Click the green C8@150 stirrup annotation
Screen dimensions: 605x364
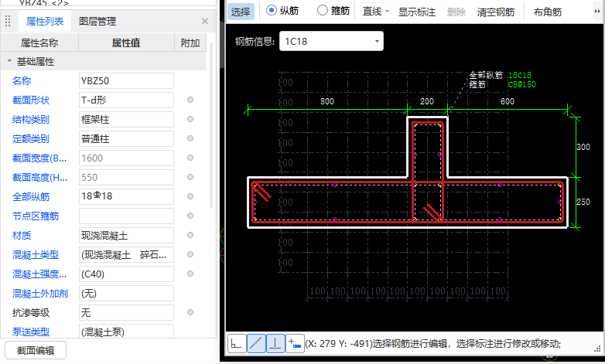(521, 84)
